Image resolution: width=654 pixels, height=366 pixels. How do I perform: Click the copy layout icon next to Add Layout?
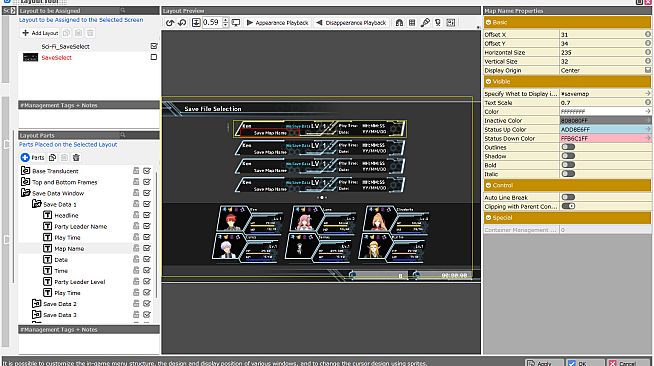click(x=66, y=33)
